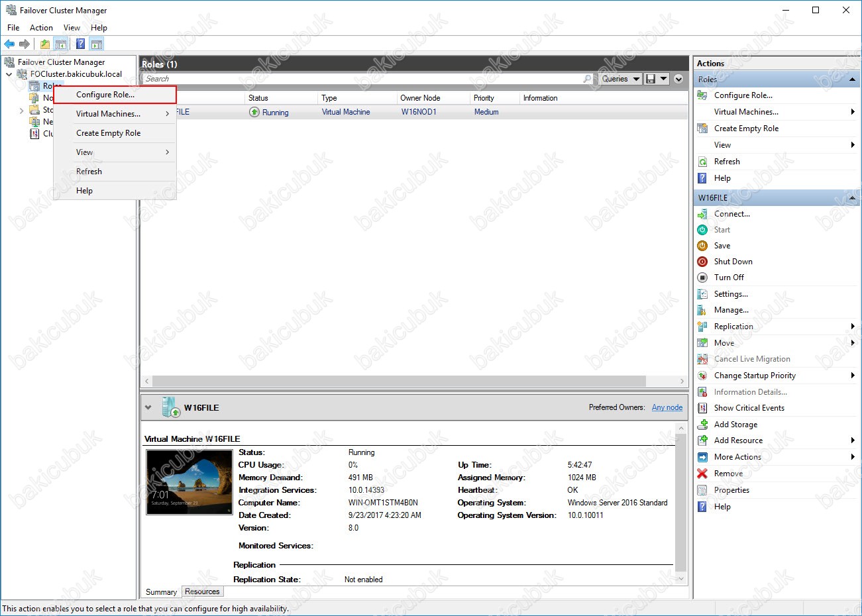The height and width of the screenshot is (616, 862).
Task: Expand the round chevron beside Queries
Action: 678,79
